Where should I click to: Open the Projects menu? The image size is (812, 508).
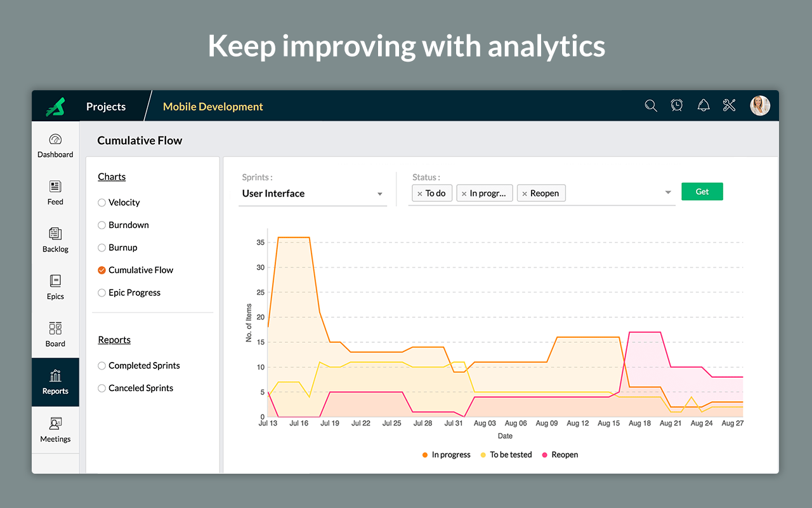[105, 106]
